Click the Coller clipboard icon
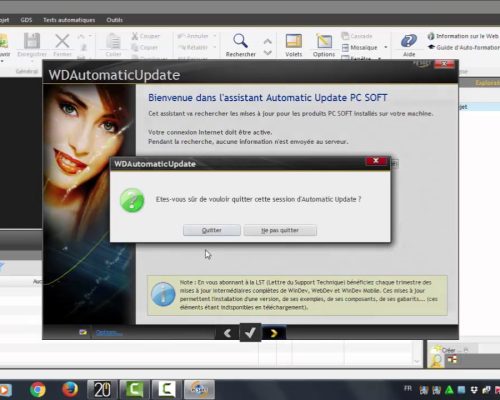The width and height of the screenshot is (500, 400). point(113,42)
